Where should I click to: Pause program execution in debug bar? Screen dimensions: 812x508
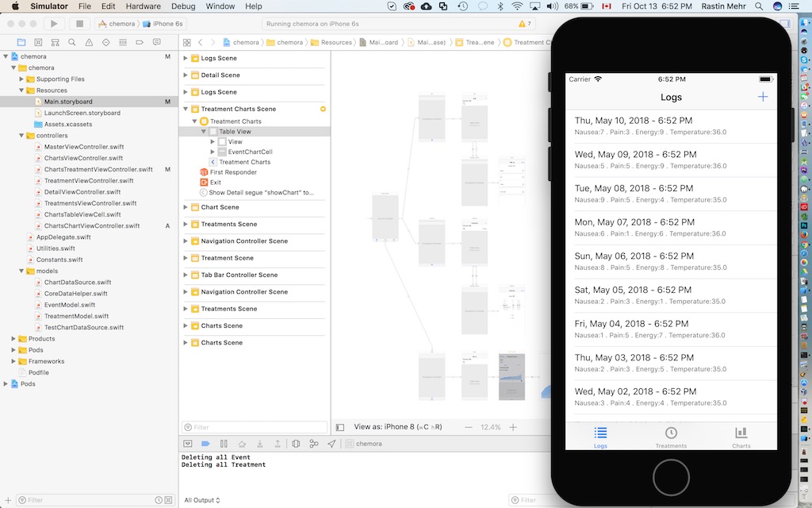point(224,444)
